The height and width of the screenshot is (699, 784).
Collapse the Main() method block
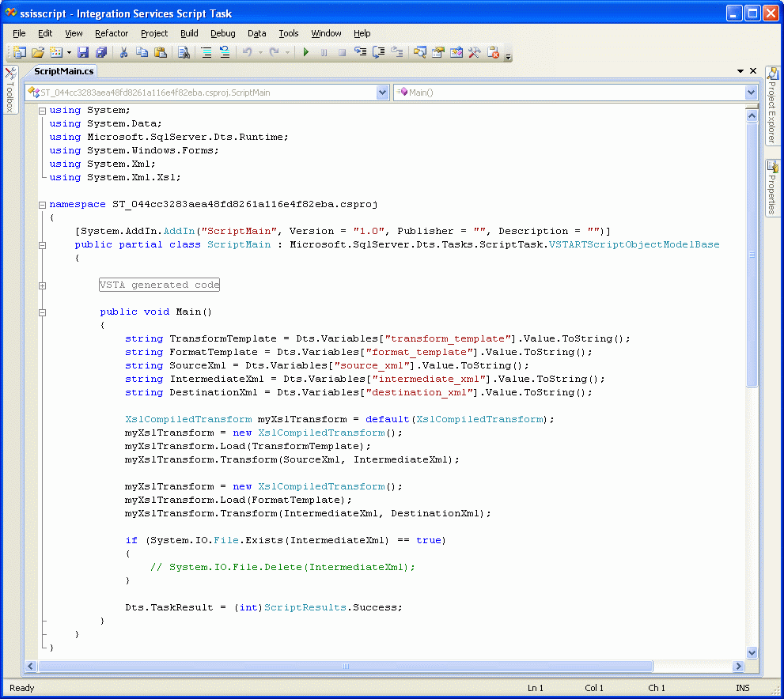pos(43,312)
